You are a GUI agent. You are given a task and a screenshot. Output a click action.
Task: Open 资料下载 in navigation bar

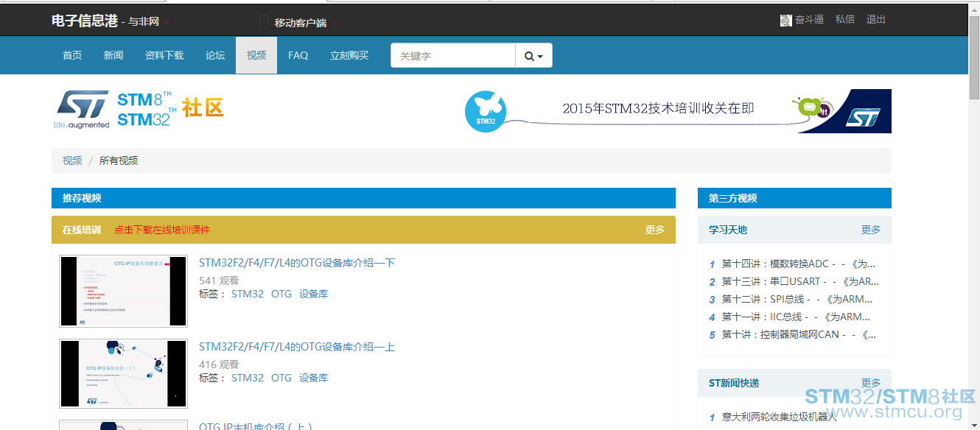point(164,55)
